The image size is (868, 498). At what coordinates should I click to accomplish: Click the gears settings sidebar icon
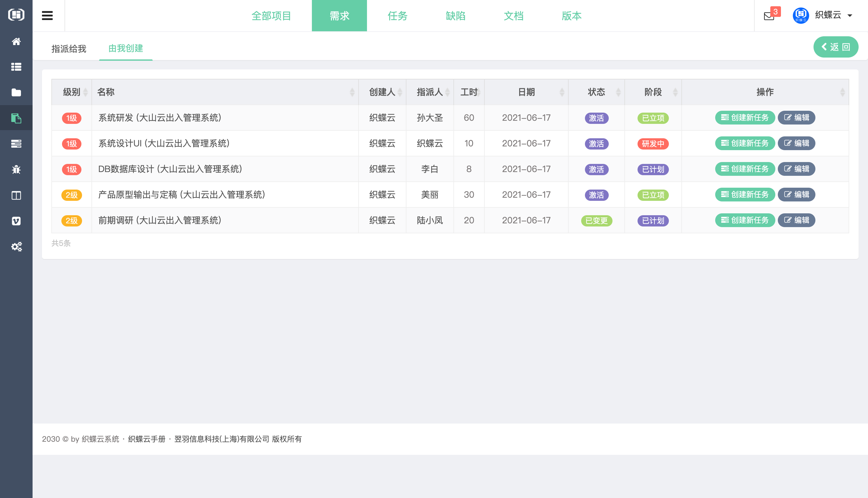pos(16,246)
